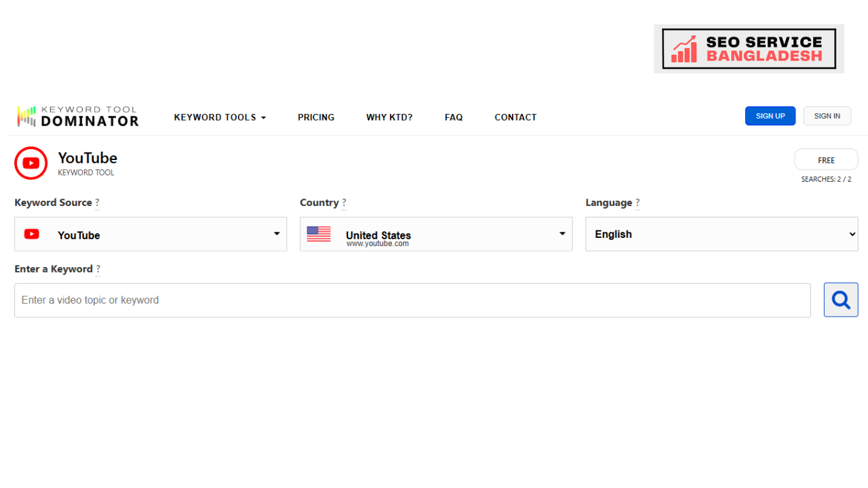Open the FAQ page
The image size is (868, 488).
click(x=454, y=117)
